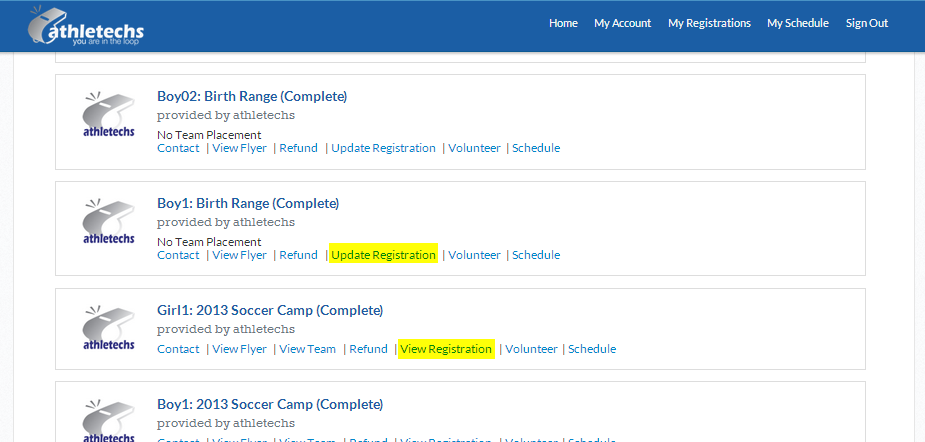Open the Home menu item
925x442 pixels.
563,23
